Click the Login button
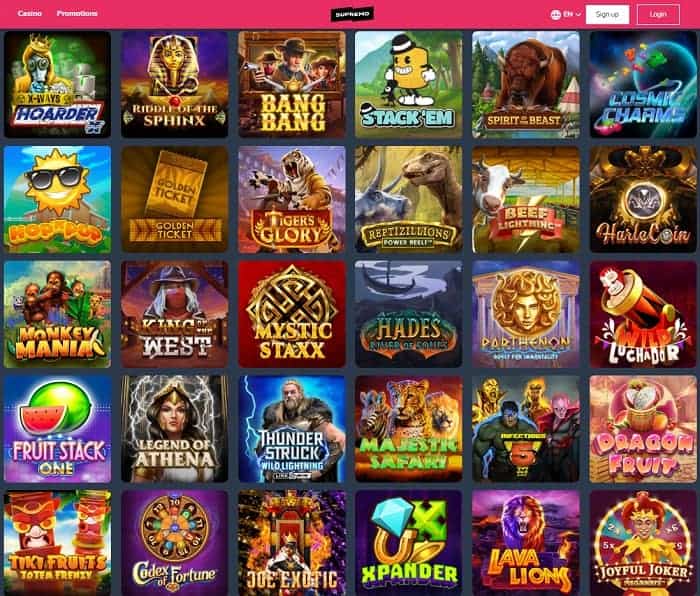Screen dimensions: 700x596 [658, 14]
